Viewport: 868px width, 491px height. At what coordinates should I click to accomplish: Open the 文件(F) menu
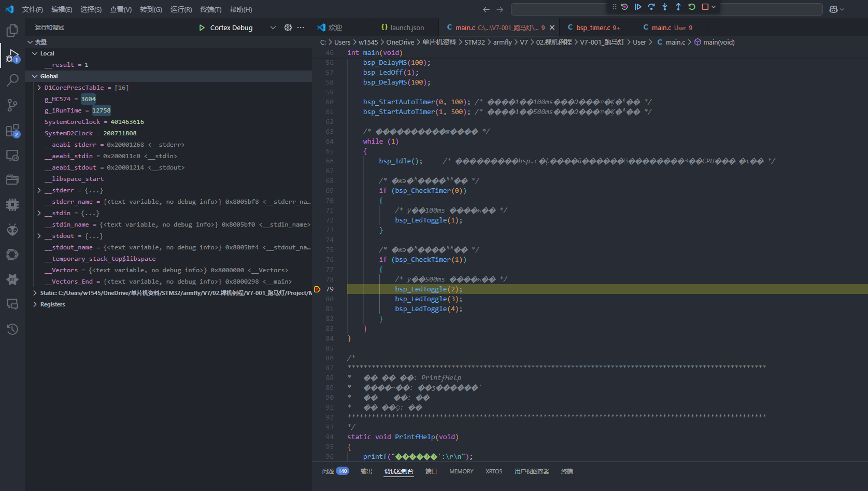tap(33, 9)
